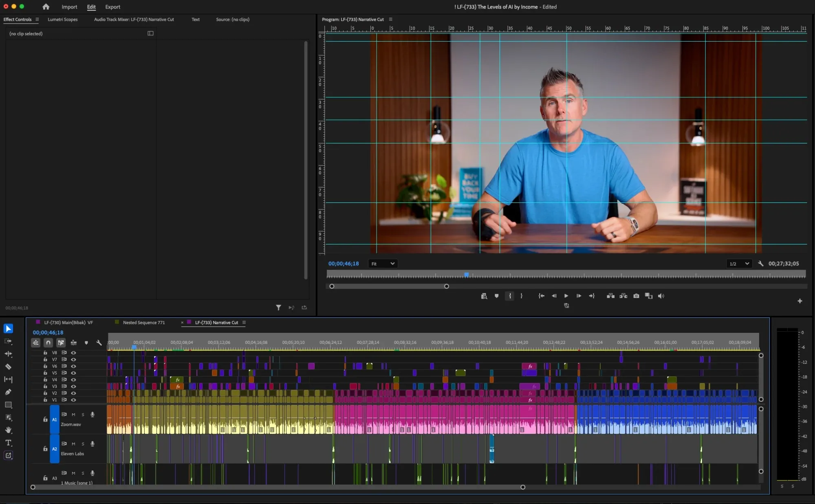Open the Effect Controls panel menu
Viewport: 815px width, 504px height.
[37, 20]
